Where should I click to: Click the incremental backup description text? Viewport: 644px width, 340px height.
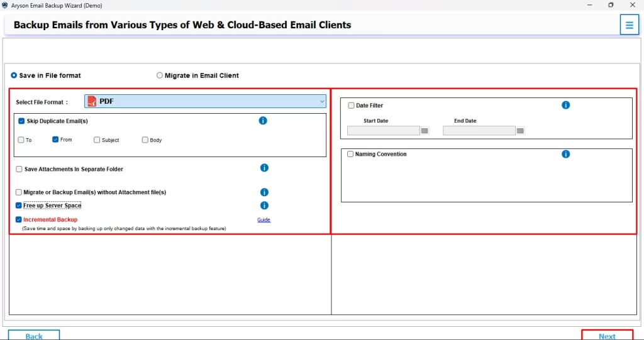click(x=124, y=228)
